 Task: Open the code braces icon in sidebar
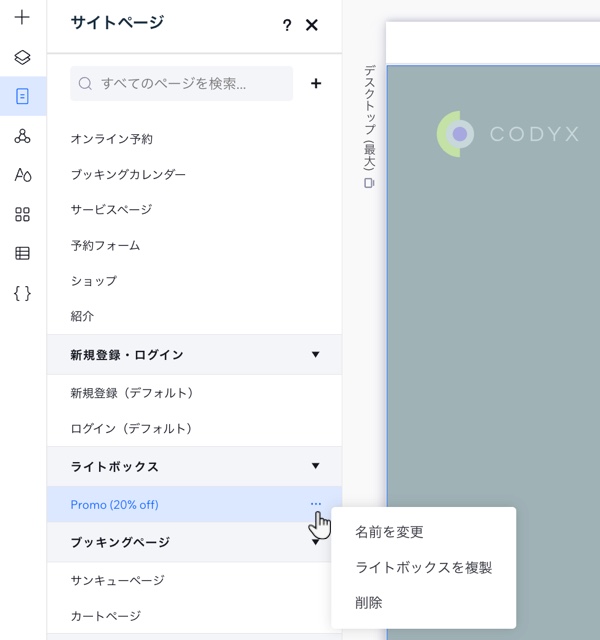tap(22, 293)
